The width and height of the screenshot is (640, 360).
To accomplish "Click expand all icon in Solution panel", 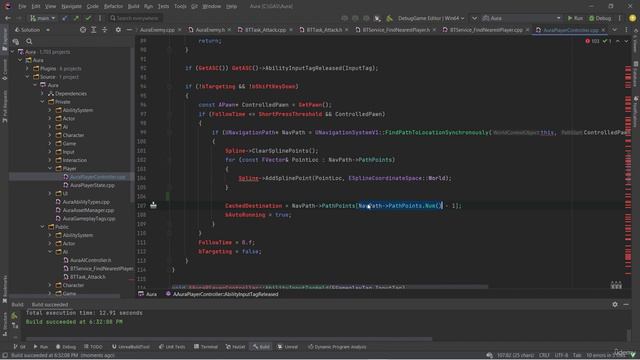I will coord(94,30).
